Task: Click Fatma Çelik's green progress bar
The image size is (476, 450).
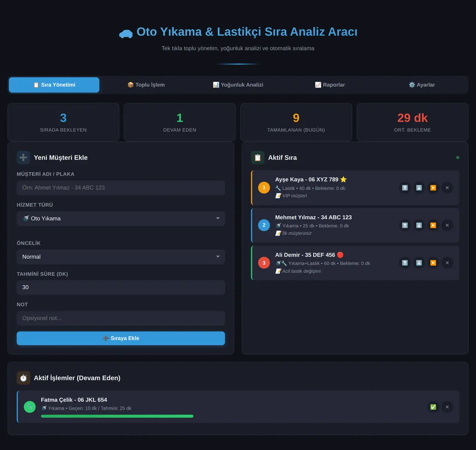Action: [x=117, y=416]
